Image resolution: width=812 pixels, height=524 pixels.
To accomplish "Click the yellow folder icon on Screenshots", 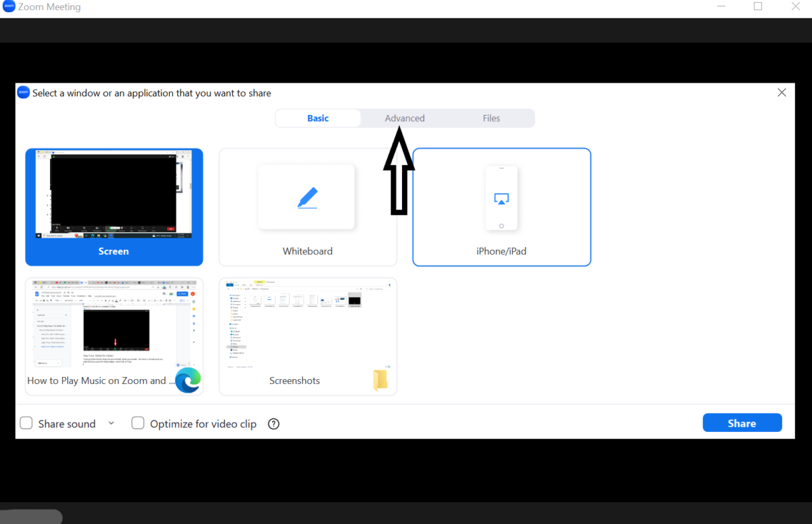I will (381, 380).
